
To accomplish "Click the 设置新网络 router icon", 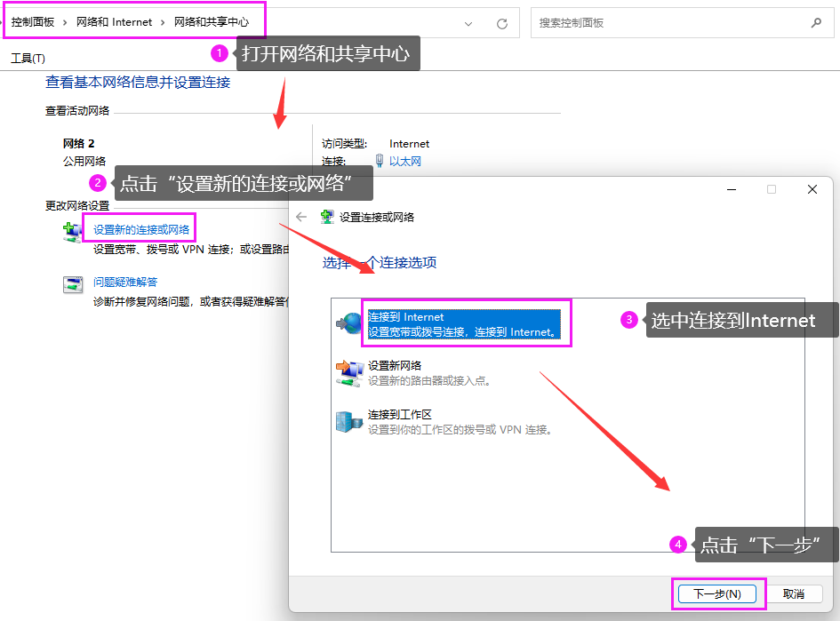I will point(348,372).
